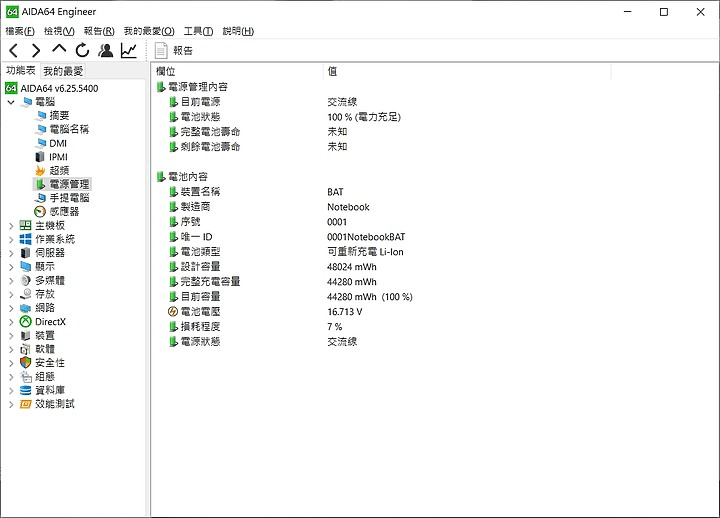This screenshot has height=518, width=720.
Task: Go up one level with the up arrow
Action: point(59,49)
